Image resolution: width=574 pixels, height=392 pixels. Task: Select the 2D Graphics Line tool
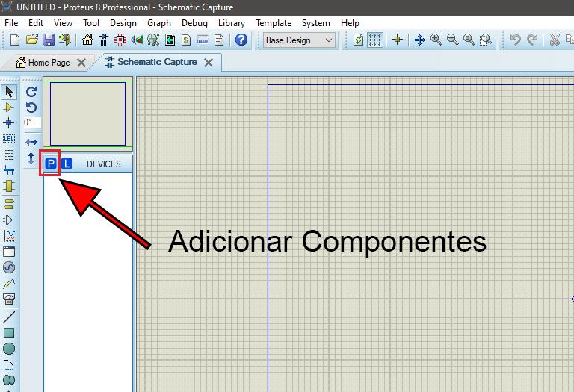coord(9,317)
